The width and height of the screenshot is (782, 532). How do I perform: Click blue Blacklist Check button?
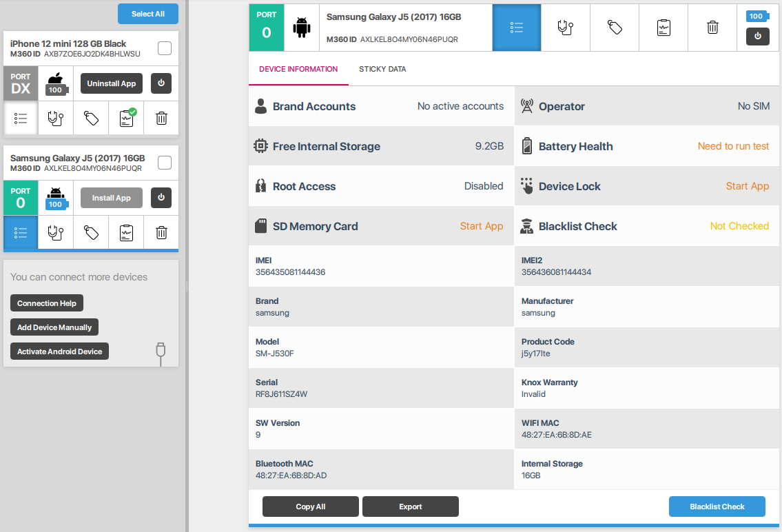pyautogui.click(x=717, y=507)
